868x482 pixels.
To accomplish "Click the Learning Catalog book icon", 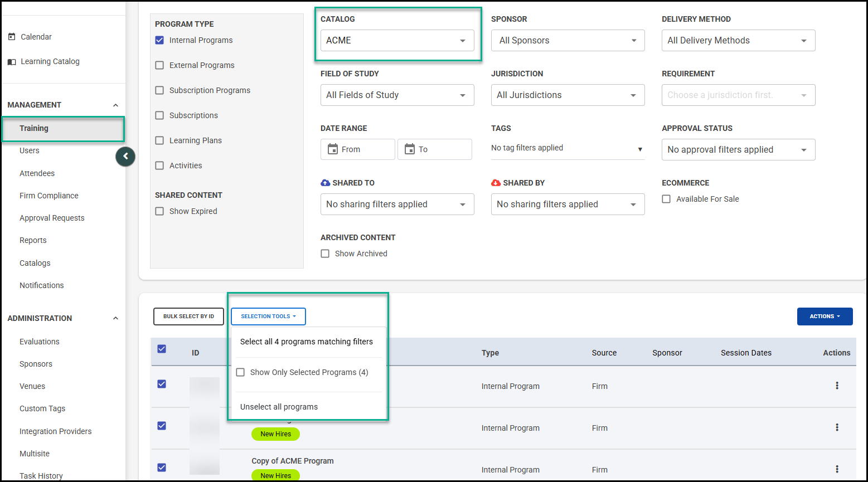I will tap(12, 62).
